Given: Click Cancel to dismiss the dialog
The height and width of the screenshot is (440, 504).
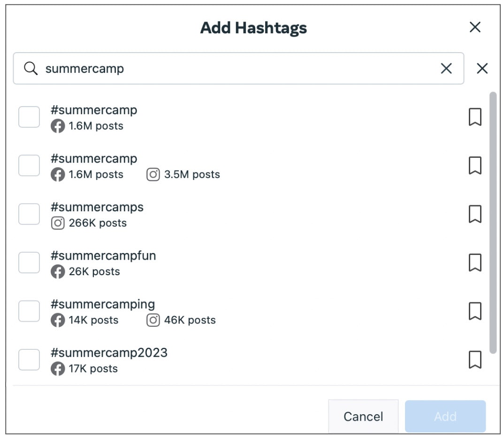Looking at the screenshot, I should click(363, 416).
